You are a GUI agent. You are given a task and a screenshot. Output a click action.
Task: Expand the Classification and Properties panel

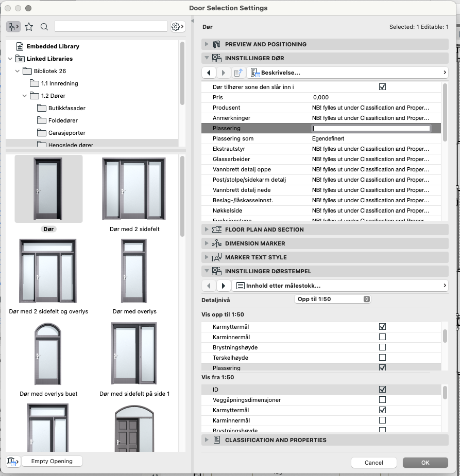pyautogui.click(x=207, y=440)
